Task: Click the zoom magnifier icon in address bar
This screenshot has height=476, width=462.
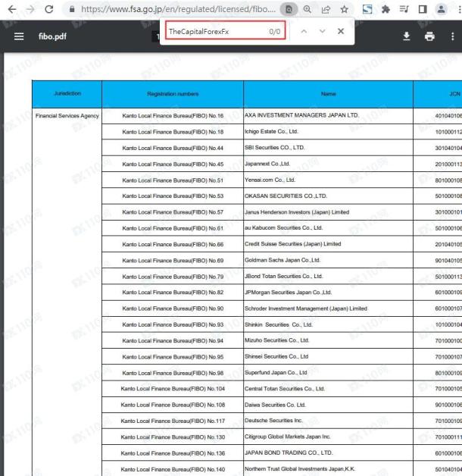Action: click(307, 9)
